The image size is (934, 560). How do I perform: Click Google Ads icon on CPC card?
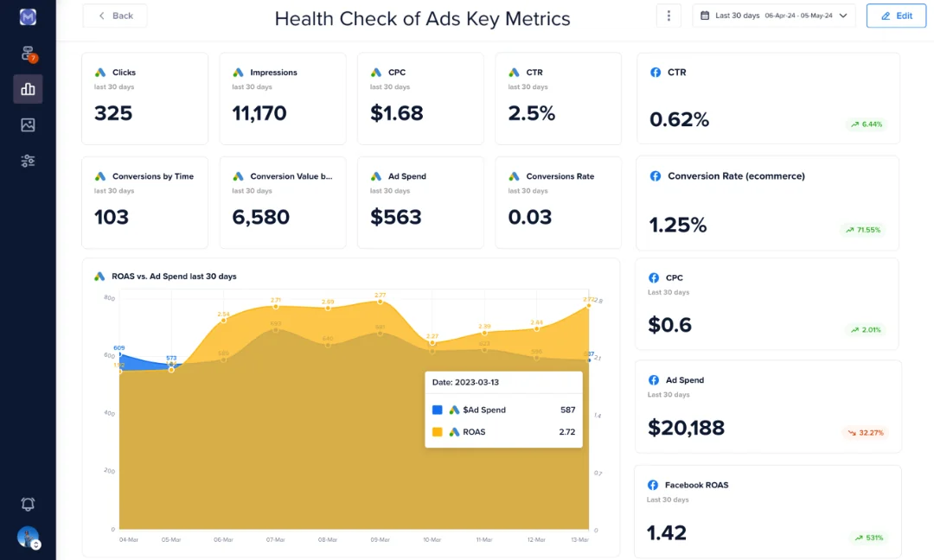click(x=376, y=73)
